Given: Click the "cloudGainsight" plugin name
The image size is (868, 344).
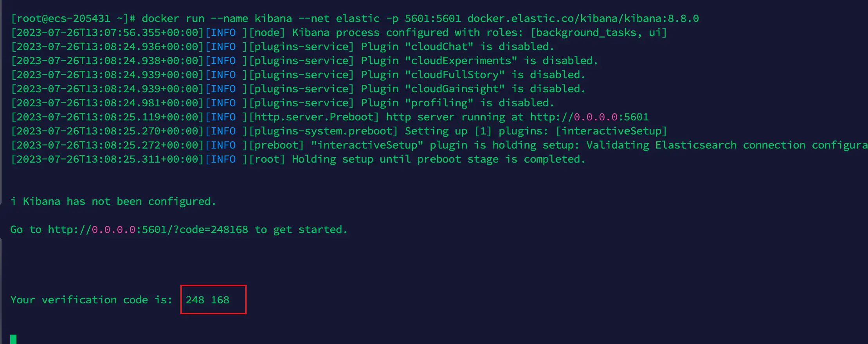Looking at the screenshot, I should tap(455, 89).
